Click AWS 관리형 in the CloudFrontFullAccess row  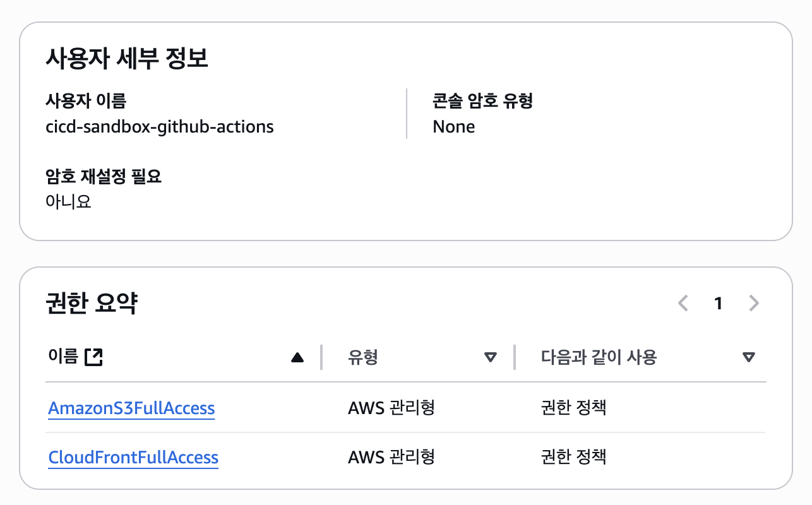[x=391, y=457]
